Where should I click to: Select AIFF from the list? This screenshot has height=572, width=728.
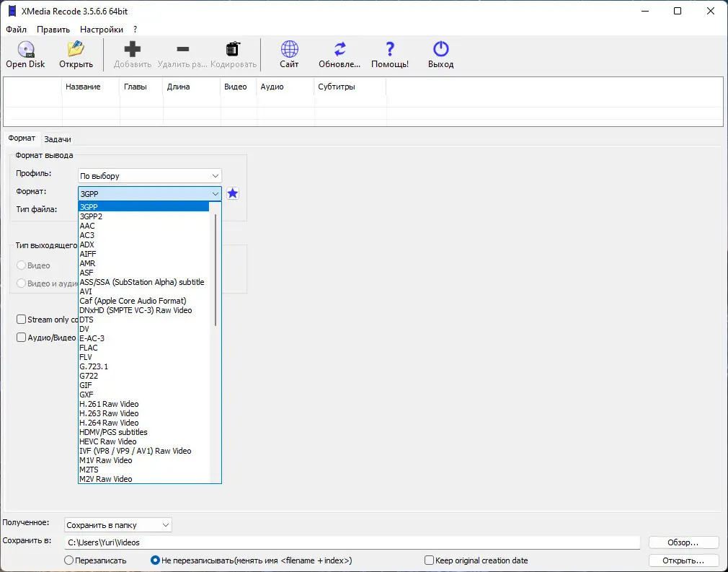tap(144, 254)
